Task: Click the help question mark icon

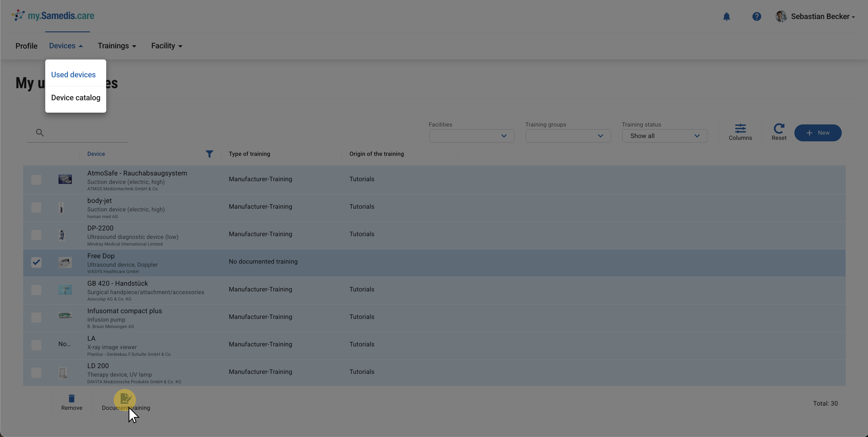Action: tap(756, 17)
